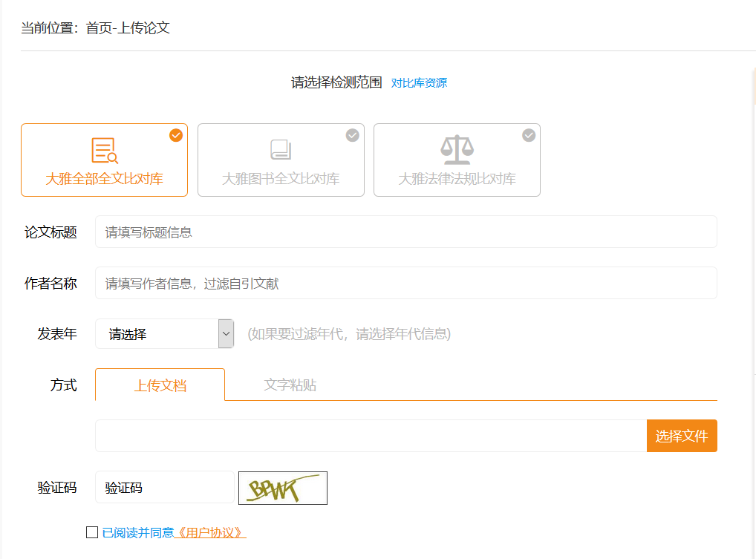Image resolution: width=756 pixels, height=559 pixels.
Task: Switch to the 上传文档 tab
Action: coord(160,385)
